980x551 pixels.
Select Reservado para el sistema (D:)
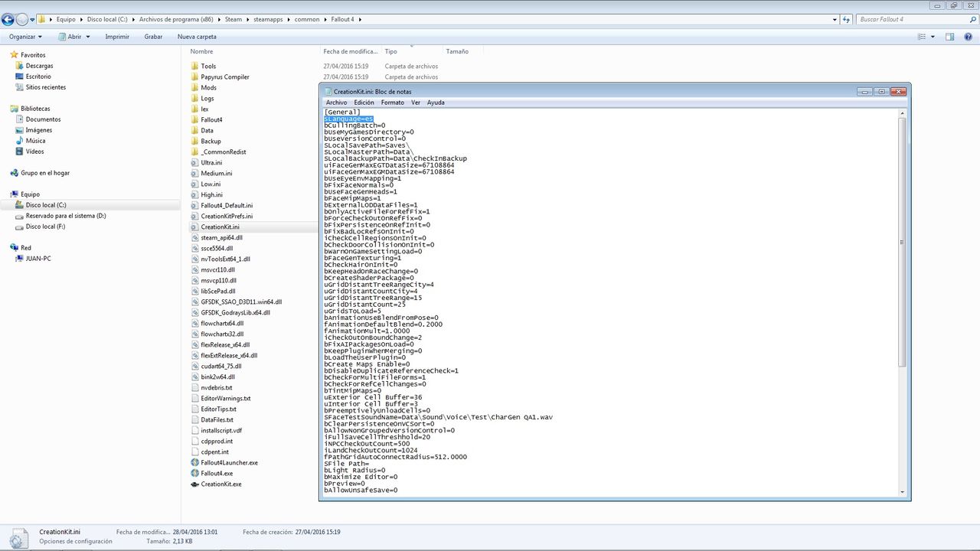tap(66, 216)
